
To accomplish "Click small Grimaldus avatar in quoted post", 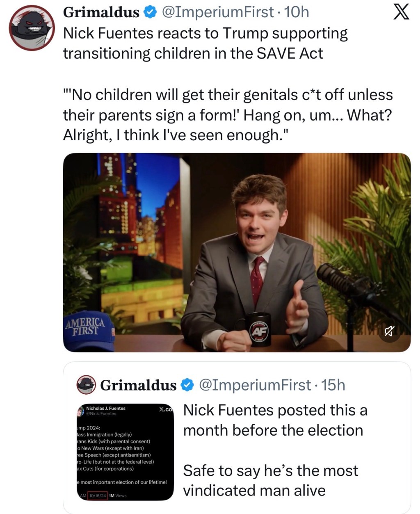I will pos(86,385).
